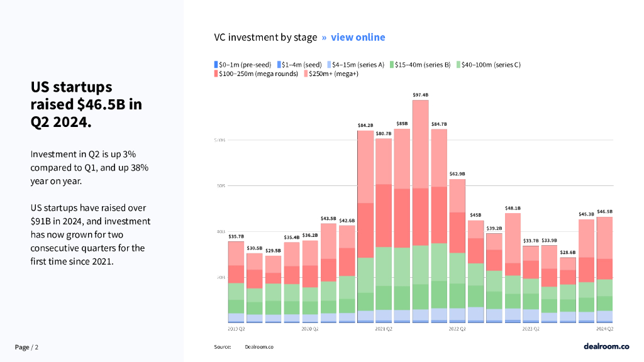Screen dimensions: 644x362
Task: Click the $1–4m (seed) legend swatch
Action: [279, 65]
